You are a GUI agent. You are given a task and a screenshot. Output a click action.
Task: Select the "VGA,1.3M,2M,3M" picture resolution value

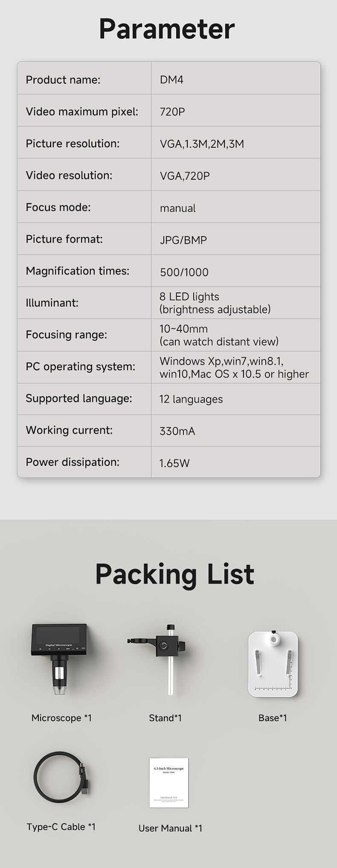tap(202, 144)
